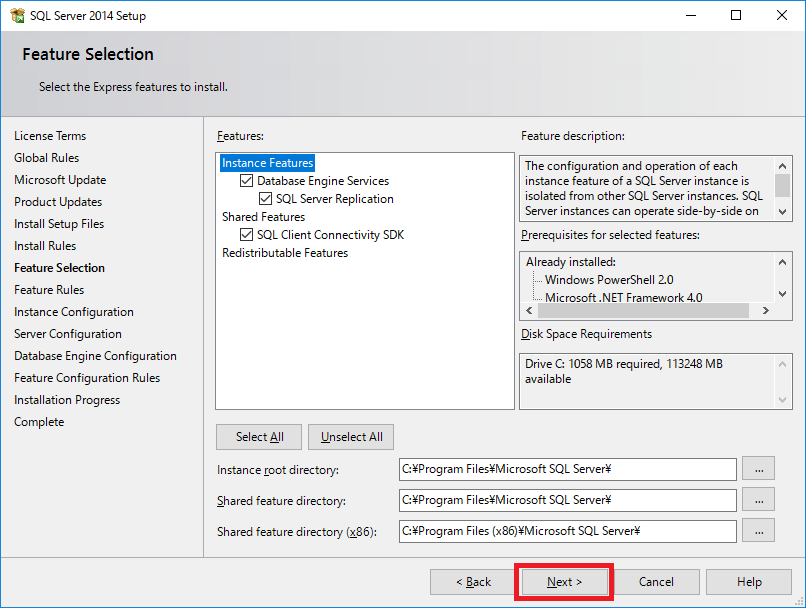
Task: Edit Shared feature directory (x86) field
Action: pos(567,531)
